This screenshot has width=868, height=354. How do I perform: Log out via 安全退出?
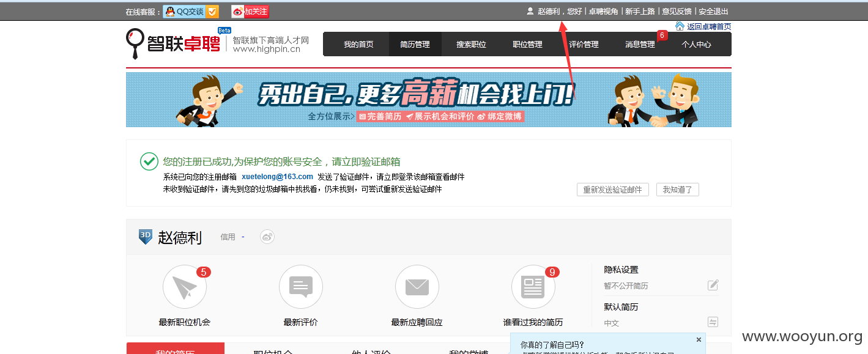(x=713, y=12)
